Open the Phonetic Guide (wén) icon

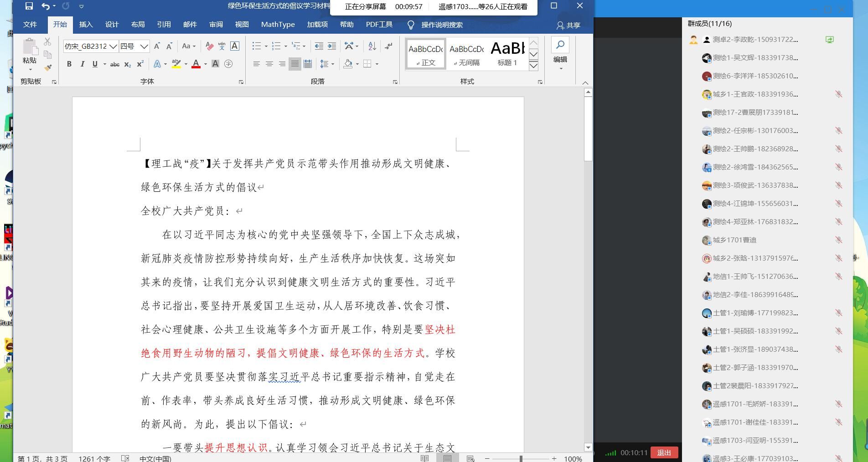(222, 46)
